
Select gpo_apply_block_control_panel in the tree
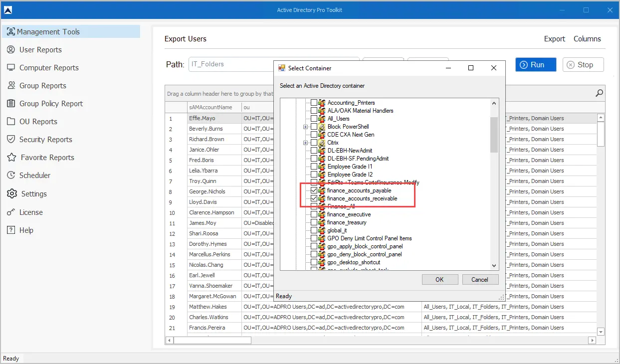[x=365, y=246]
